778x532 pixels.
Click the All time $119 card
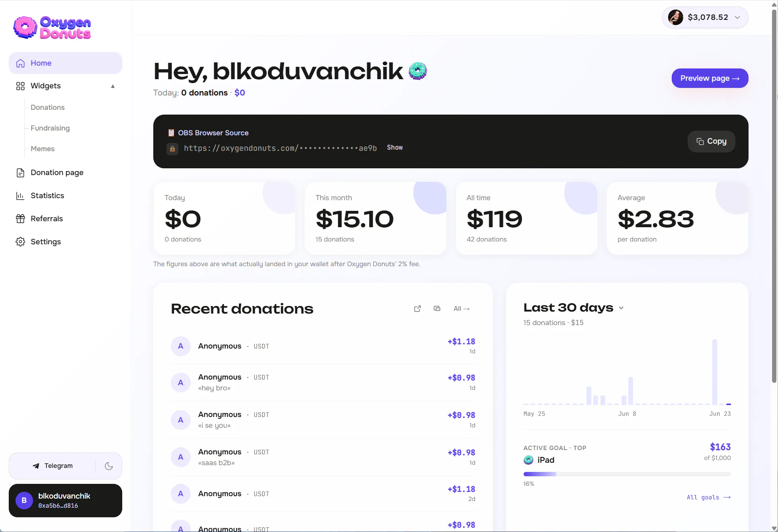(526, 218)
